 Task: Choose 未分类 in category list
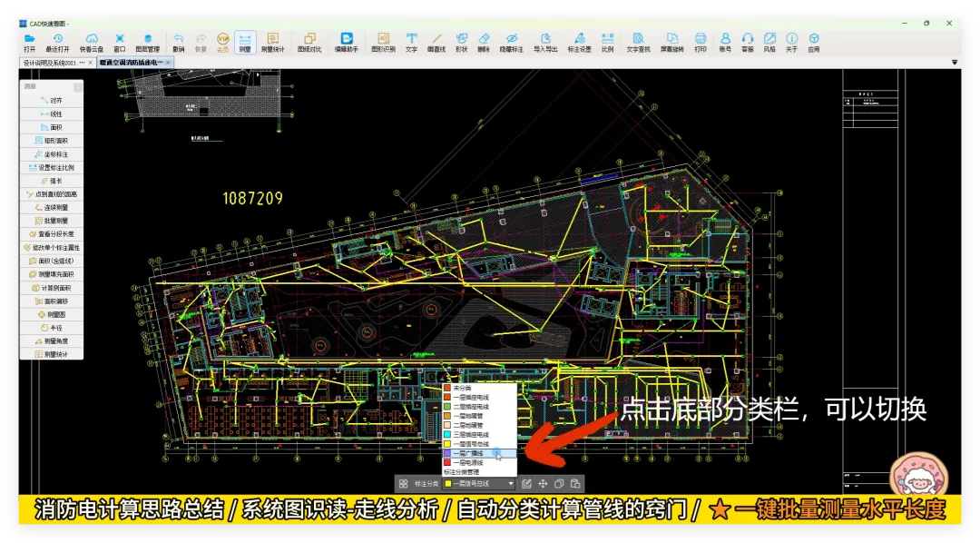point(479,388)
